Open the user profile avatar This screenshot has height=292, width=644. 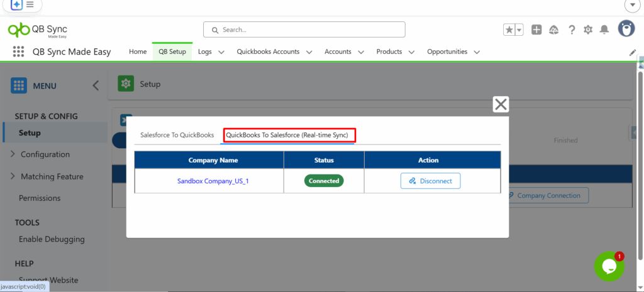tap(626, 28)
